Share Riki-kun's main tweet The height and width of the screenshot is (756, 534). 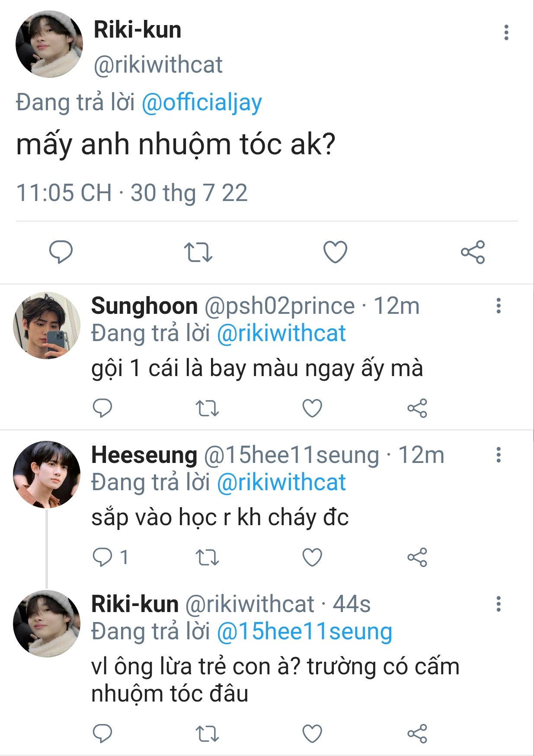(x=473, y=252)
